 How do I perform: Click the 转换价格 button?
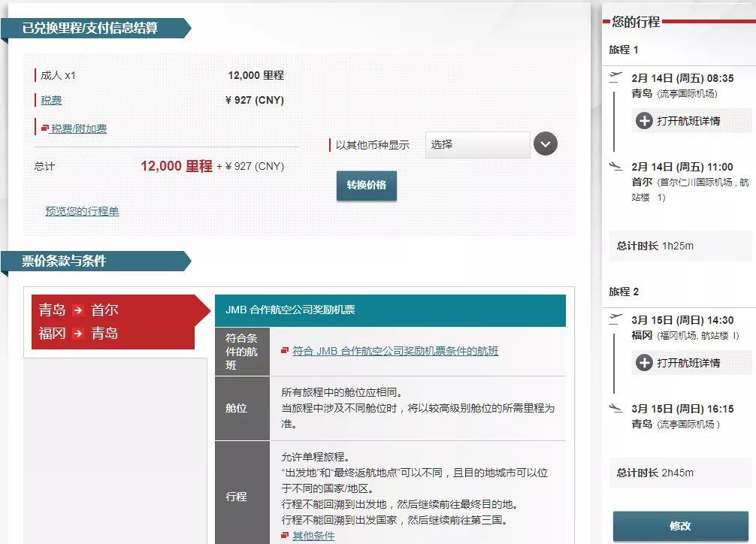pyautogui.click(x=367, y=185)
